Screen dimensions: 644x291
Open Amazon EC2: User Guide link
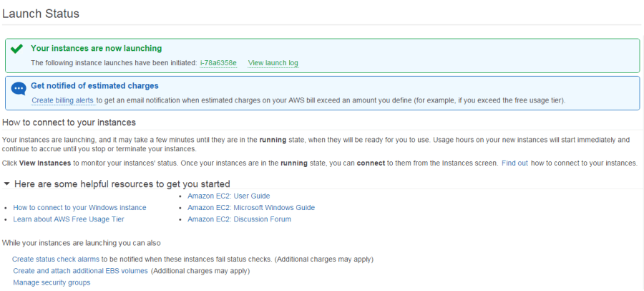(x=229, y=196)
